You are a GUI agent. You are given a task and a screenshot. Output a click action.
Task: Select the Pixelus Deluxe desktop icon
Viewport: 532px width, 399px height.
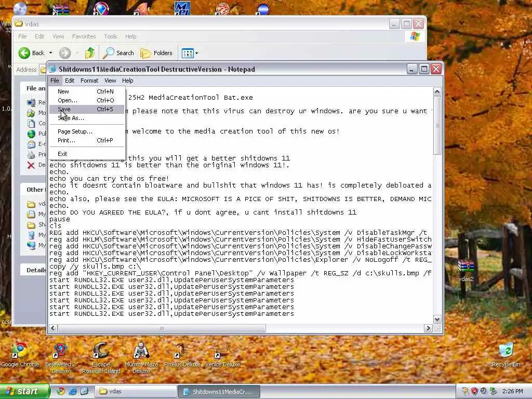click(x=182, y=355)
